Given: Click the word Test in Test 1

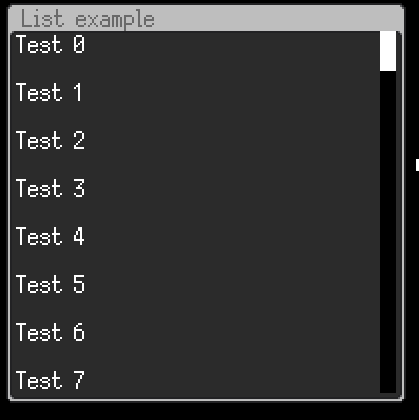Looking at the screenshot, I should (x=39, y=92).
